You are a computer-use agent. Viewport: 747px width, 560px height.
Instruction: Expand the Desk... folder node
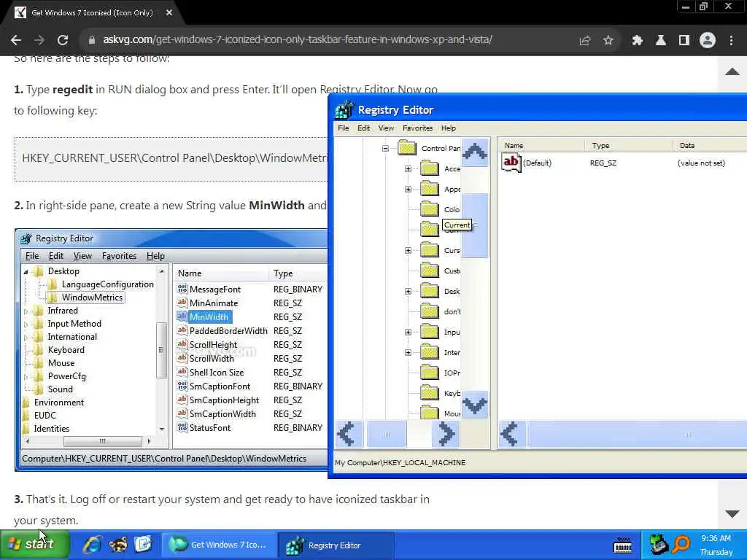[409, 291]
